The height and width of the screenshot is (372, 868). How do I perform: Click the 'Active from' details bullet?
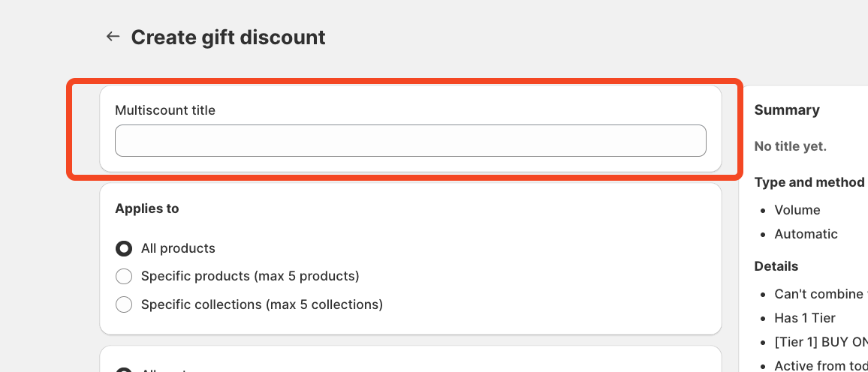(x=820, y=365)
